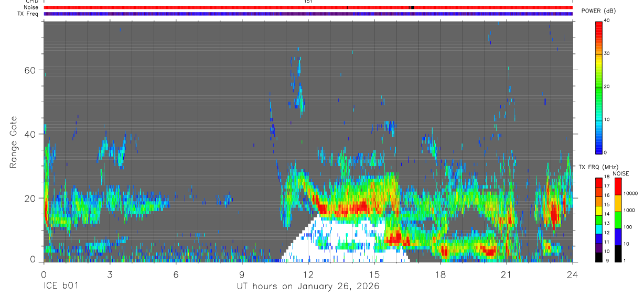Select the "TX FRQ (MHz)" legend title

598,167
